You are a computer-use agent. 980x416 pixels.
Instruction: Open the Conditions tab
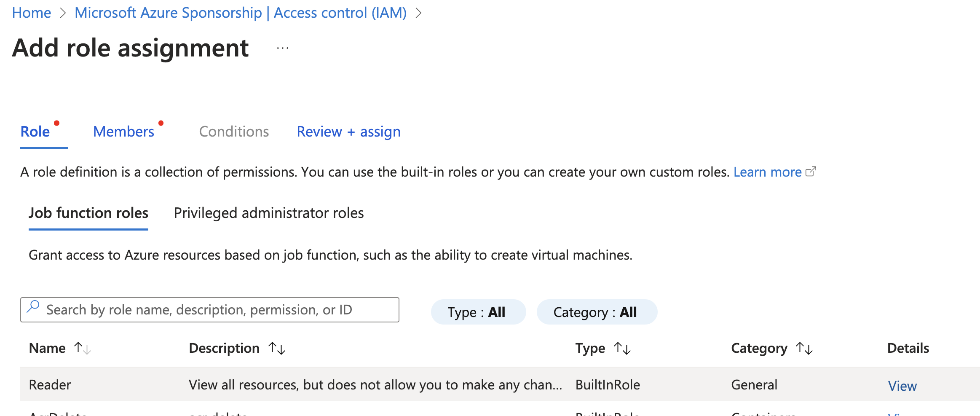(234, 131)
